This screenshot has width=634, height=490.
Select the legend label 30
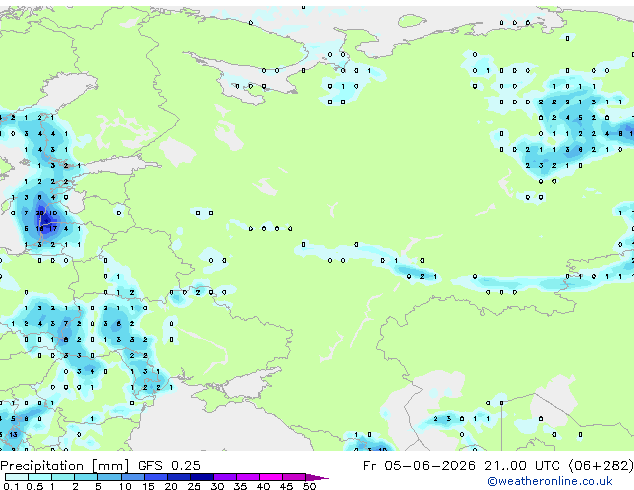point(217,486)
